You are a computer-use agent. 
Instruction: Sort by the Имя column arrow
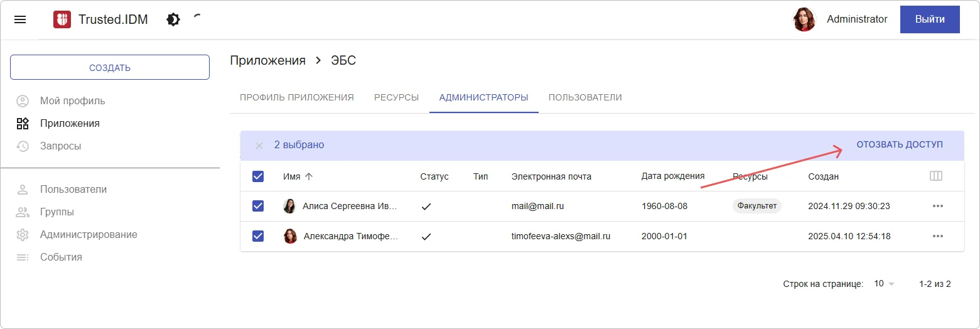[308, 176]
